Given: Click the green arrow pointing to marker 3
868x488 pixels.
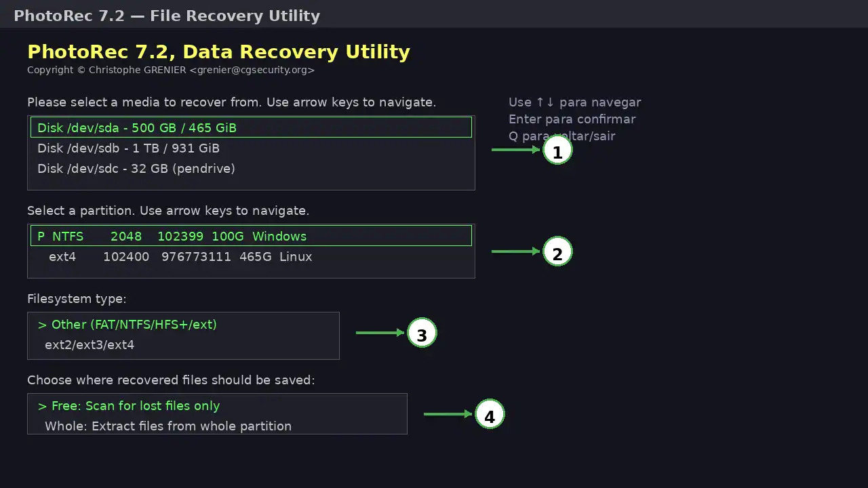Looking at the screenshot, I should point(380,333).
